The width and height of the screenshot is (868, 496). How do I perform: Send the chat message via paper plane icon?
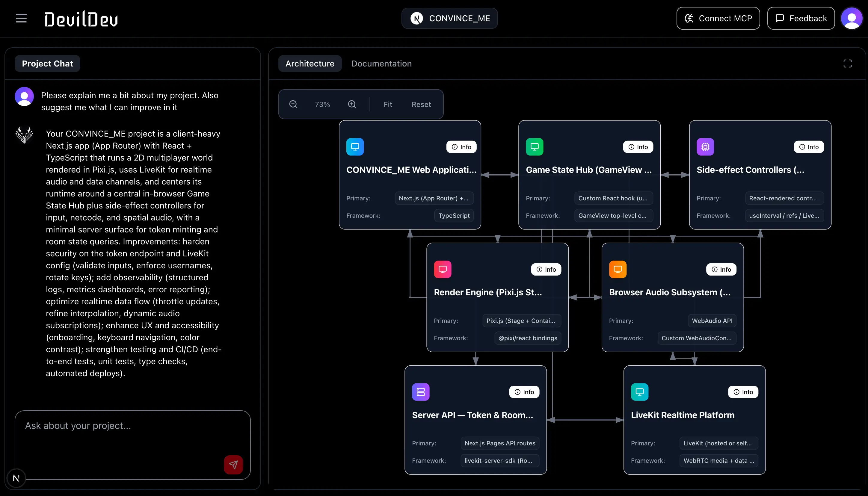tap(233, 464)
